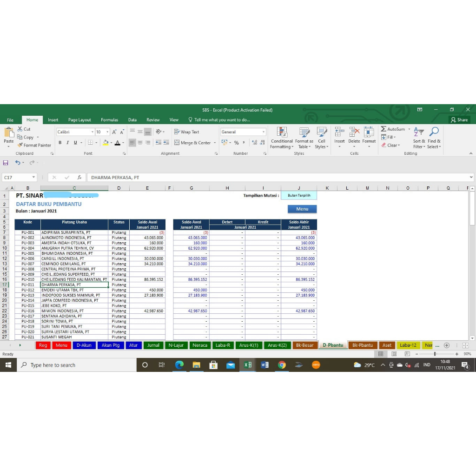The width and height of the screenshot is (476, 476).
Task: Click the Orientation text-angle icon
Action: [159, 132]
